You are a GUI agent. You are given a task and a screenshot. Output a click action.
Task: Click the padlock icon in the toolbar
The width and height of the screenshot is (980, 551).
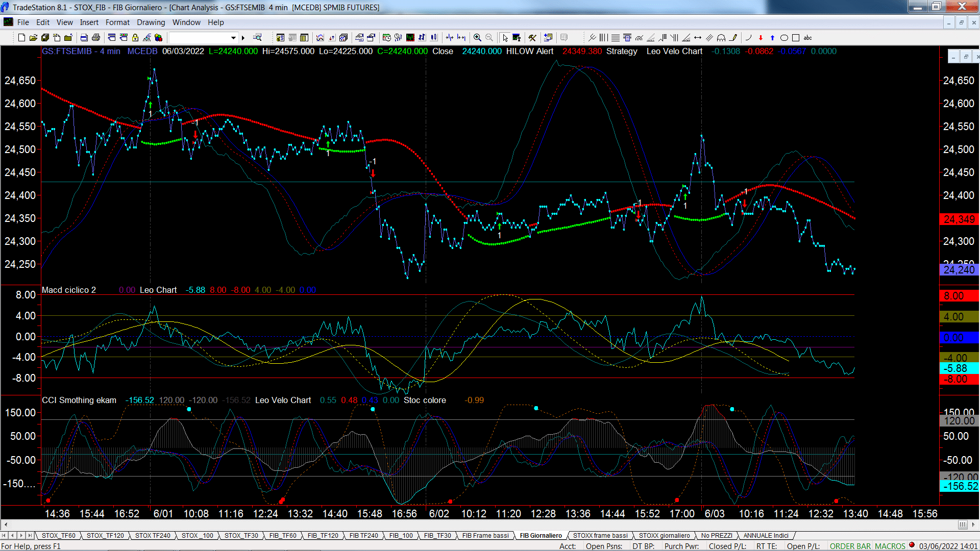tap(135, 38)
